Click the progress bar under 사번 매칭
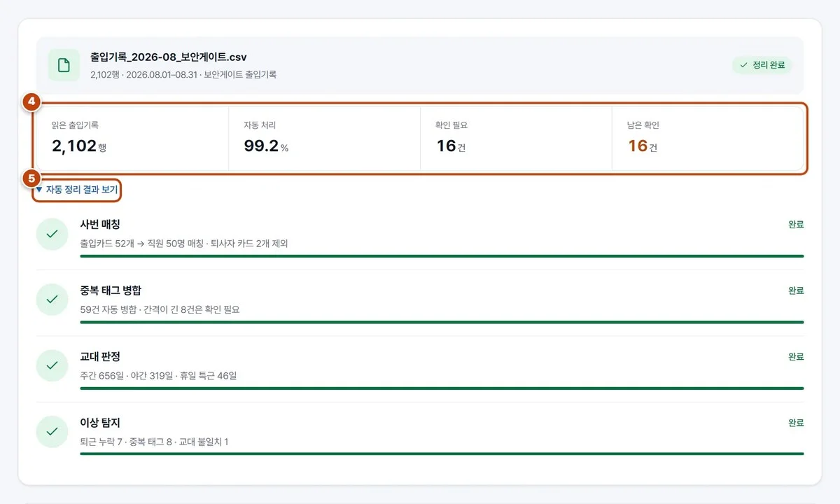The image size is (840, 504). pyautogui.click(x=442, y=256)
